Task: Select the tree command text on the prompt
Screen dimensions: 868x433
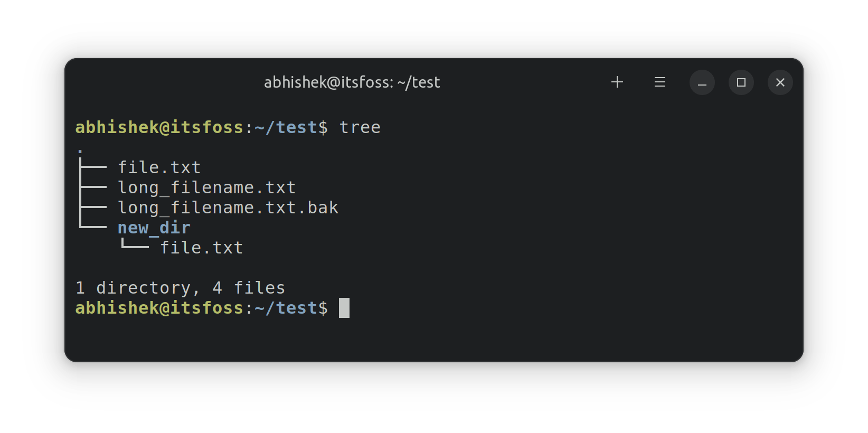Action: 360,127
